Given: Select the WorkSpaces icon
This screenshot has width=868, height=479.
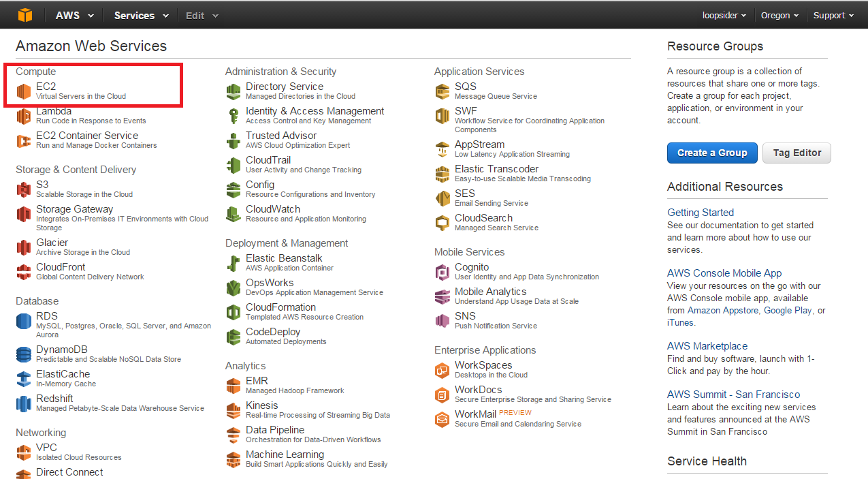Looking at the screenshot, I should [x=443, y=370].
